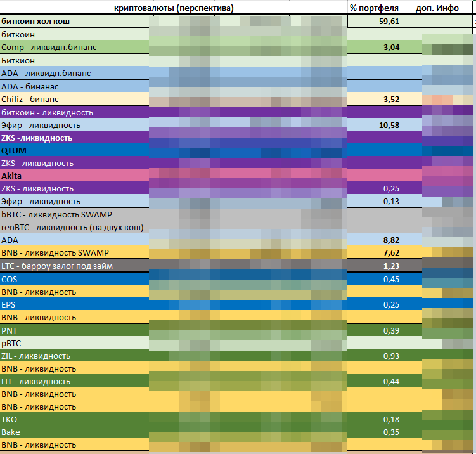The image size is (476, 454).
Task: Click 'Comp - ликвидн.бинанс' cell
Action: pos(49,48)
